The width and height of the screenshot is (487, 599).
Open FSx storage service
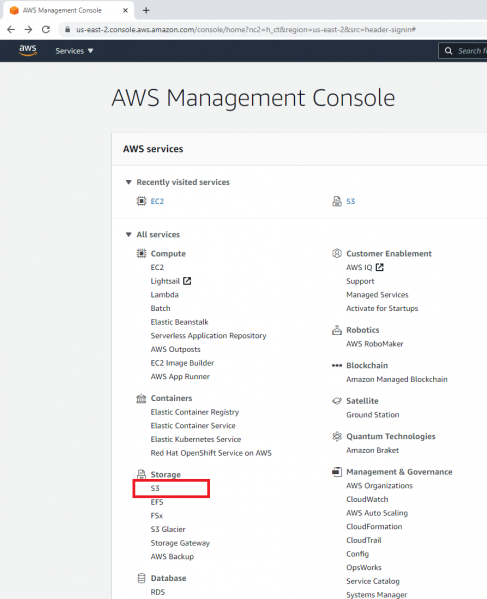157,516
